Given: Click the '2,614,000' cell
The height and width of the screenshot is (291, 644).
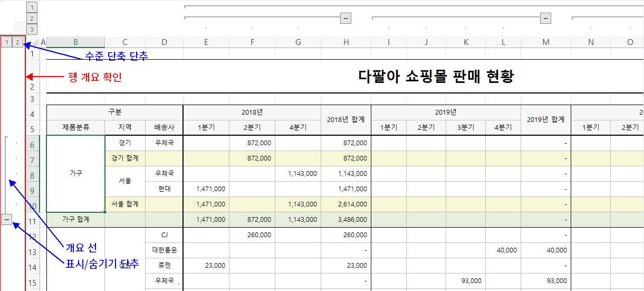Looking at the screenshot, I should pos(346,204).
